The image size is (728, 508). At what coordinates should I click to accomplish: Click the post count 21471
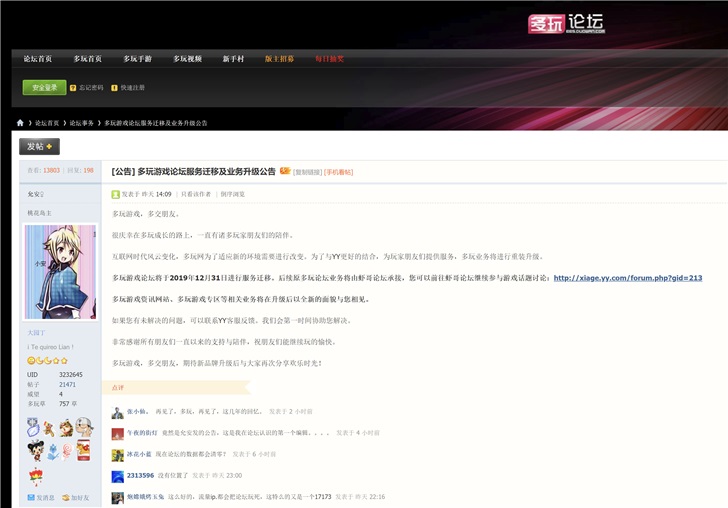67,384
